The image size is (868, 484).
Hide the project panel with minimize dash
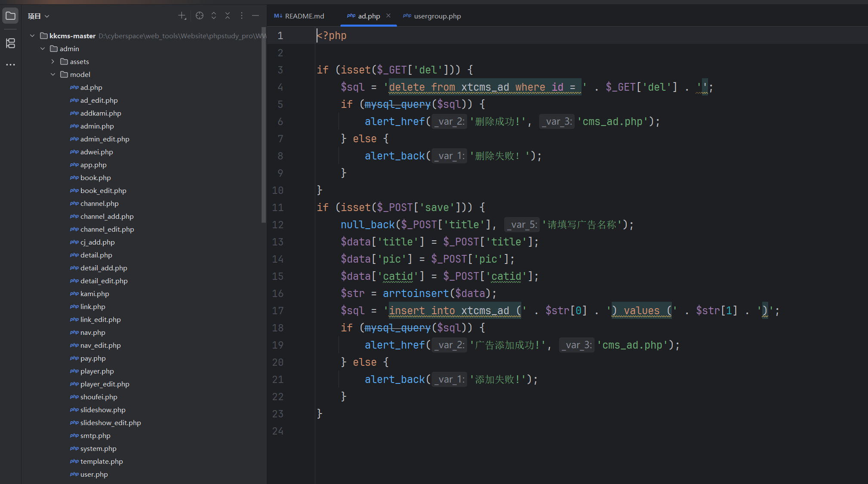coord(255,16)
